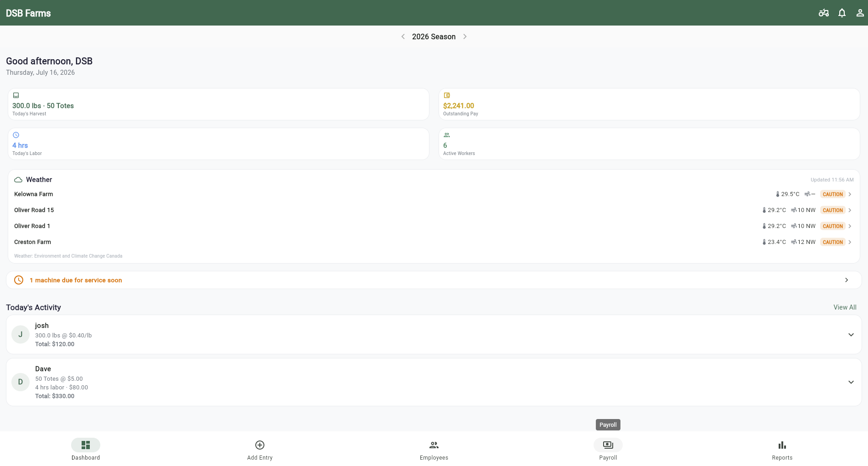The image size is (868, 466).
Task: Expand josh's activity entry
Action: coord(851,335)
